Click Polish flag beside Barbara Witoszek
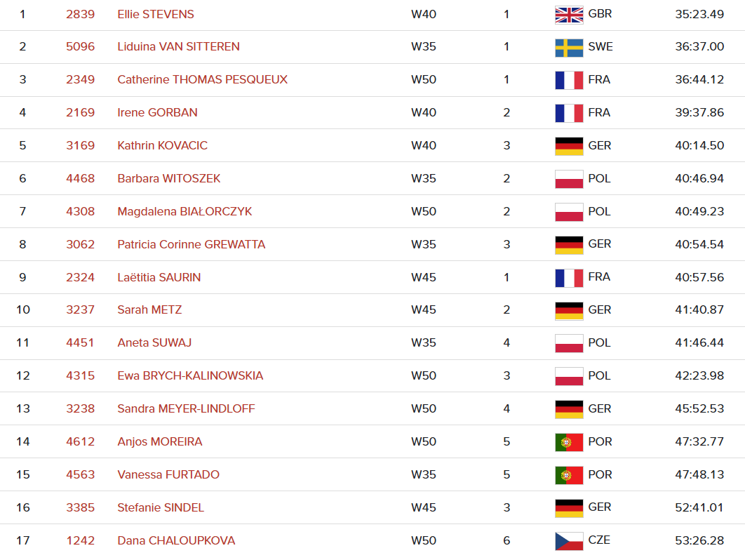 (x=569, y=179)
